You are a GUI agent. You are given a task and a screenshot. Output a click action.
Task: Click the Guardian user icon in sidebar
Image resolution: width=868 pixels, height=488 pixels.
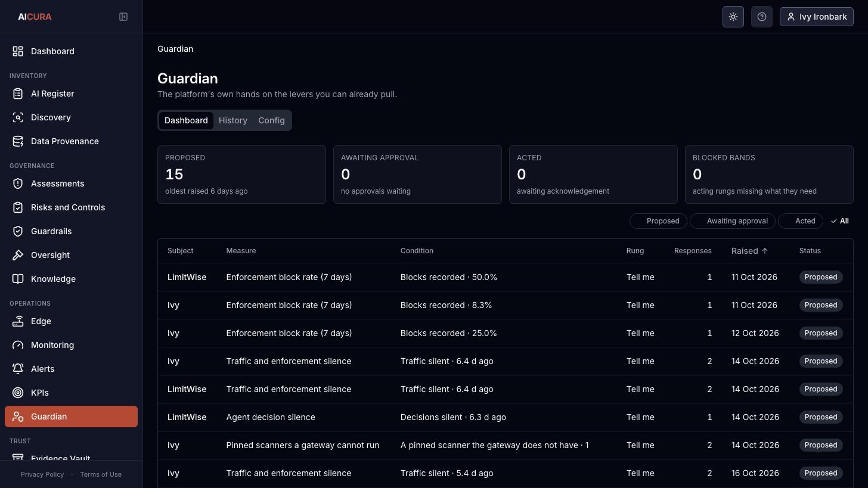click(x=18, y=416)
